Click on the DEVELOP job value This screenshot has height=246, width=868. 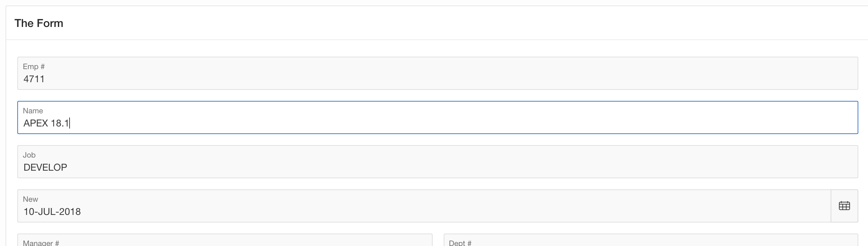click(x=45, y=168)
